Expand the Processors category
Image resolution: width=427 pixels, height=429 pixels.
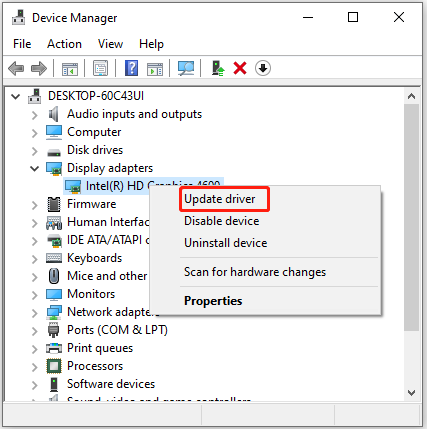[35, 367]
